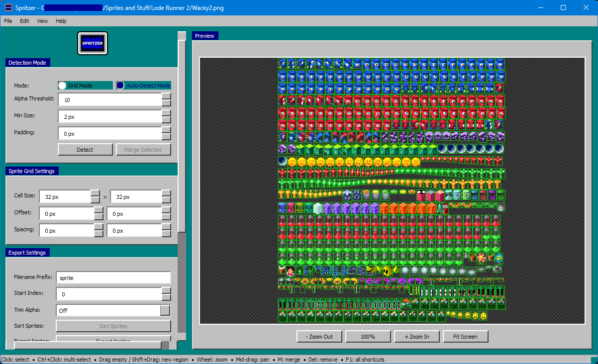The height and width of the screenshot is (364, 598).
Task: Click the Merge Selected button
Action: (143, 150)
